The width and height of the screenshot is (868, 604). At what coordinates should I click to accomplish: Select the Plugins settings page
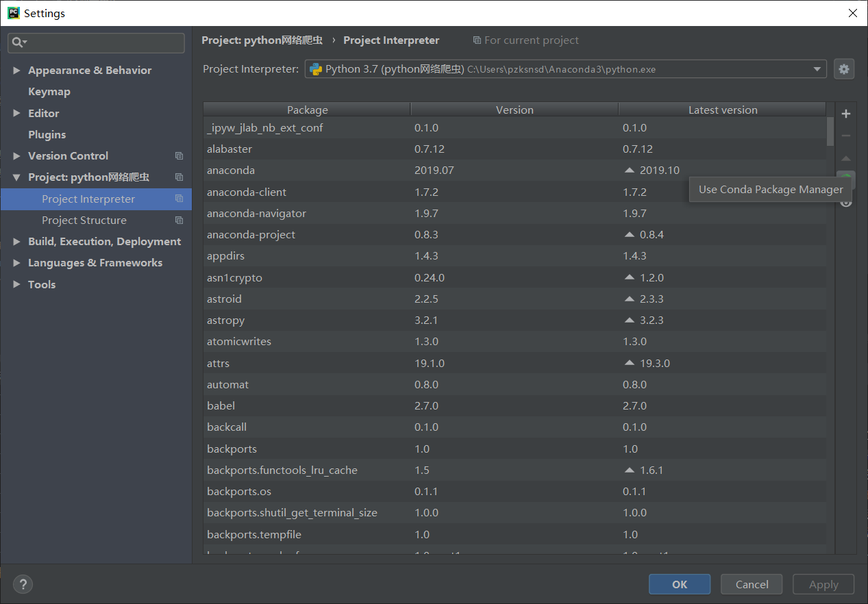47,134
